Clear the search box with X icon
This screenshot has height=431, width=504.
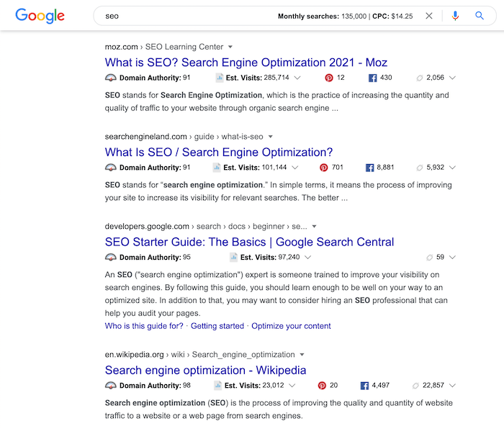coord(429,16)
